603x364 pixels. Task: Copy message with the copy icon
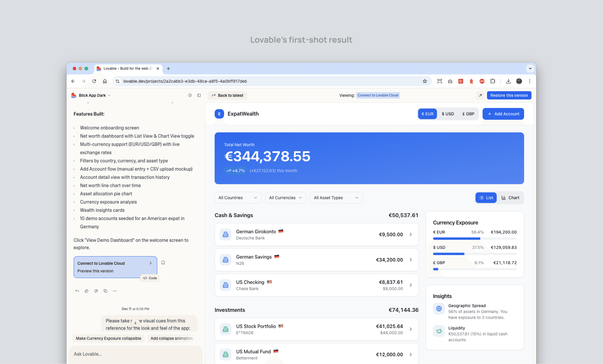tap(105, 291)
